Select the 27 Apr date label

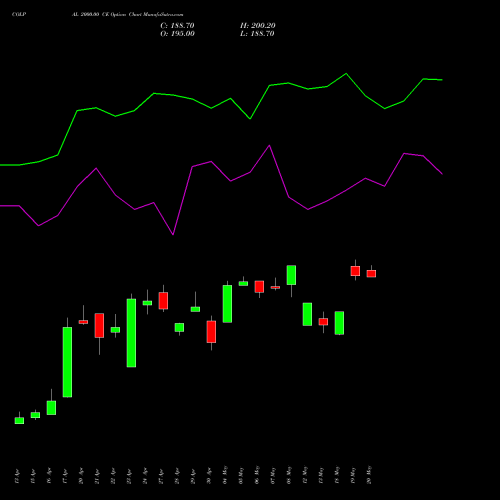(161, 476)
